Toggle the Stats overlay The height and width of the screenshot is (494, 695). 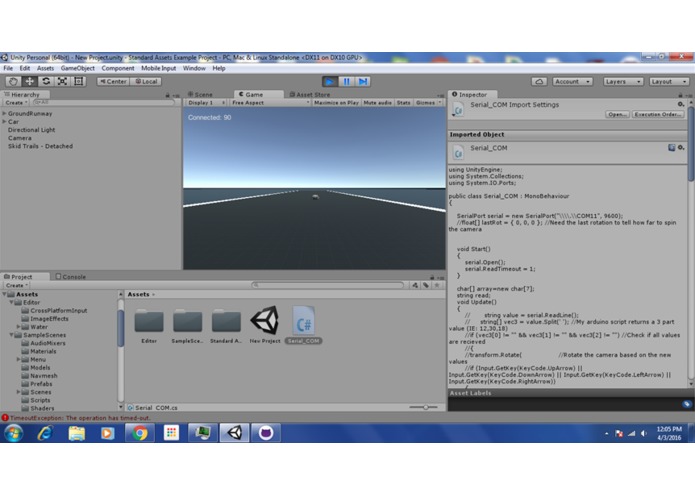403,103
